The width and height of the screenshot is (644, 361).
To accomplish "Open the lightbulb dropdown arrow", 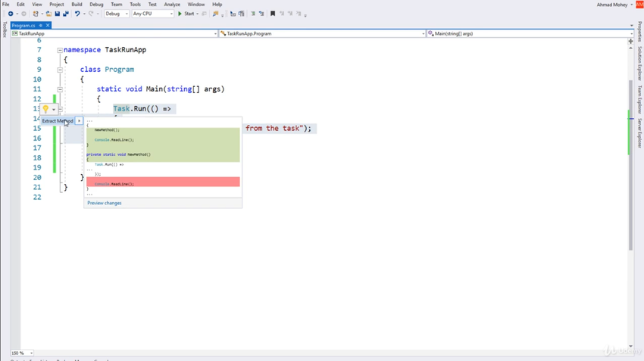I will (x=54, y=110).
